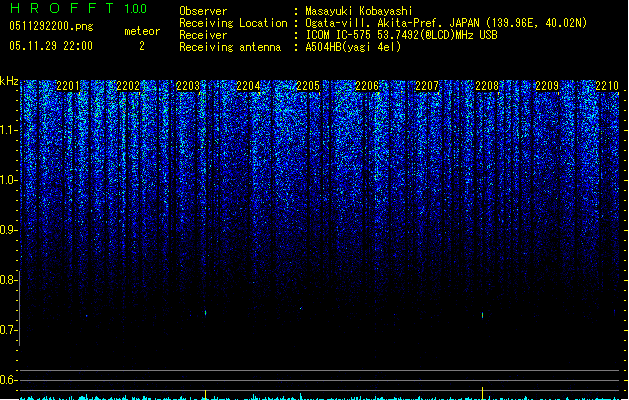Click the 'Observer' field label

203,11
